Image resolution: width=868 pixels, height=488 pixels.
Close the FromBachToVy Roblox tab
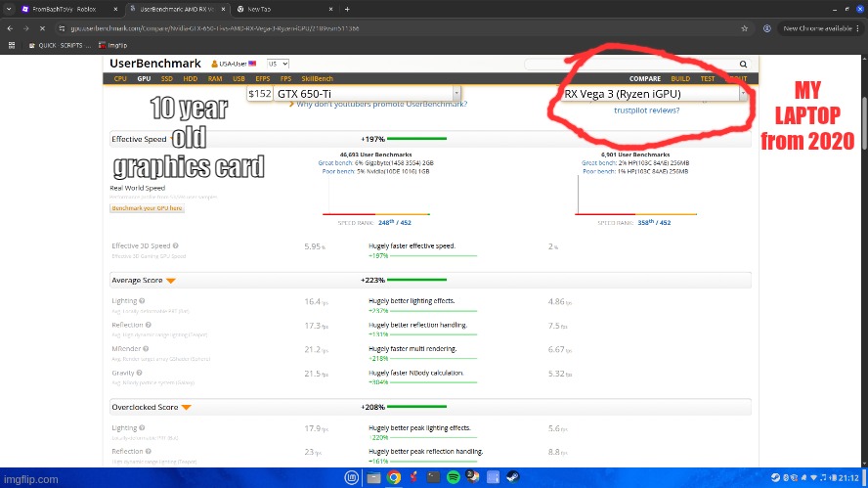pyautogui.click(x=115, y=9)
